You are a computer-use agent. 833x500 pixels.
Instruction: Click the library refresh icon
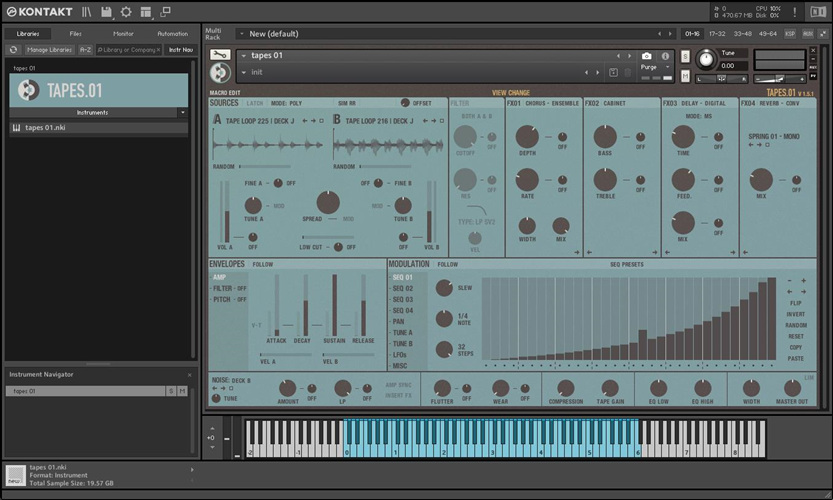tap(12, 49)
